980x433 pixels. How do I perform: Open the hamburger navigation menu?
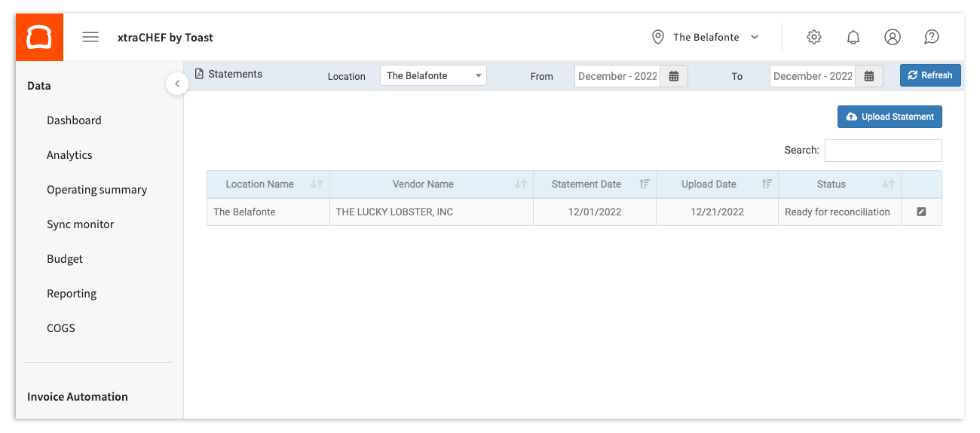[x=90, y=37]
